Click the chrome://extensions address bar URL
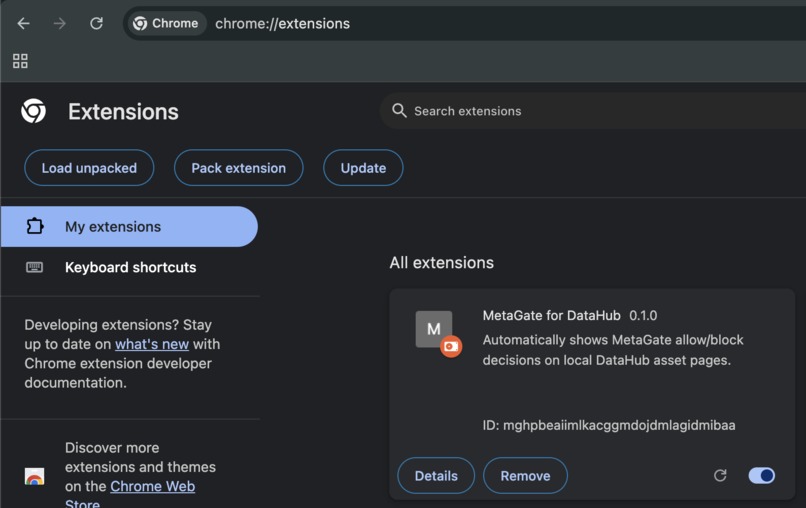This screenshot has width=806, height=508. pyautogui.click(x=282, y=24)
